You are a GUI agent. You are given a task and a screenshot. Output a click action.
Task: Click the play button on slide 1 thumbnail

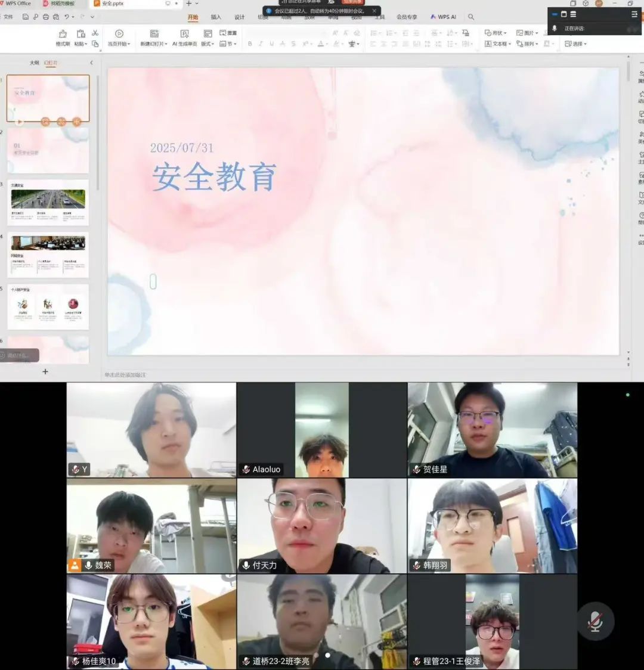coord(19,122)
